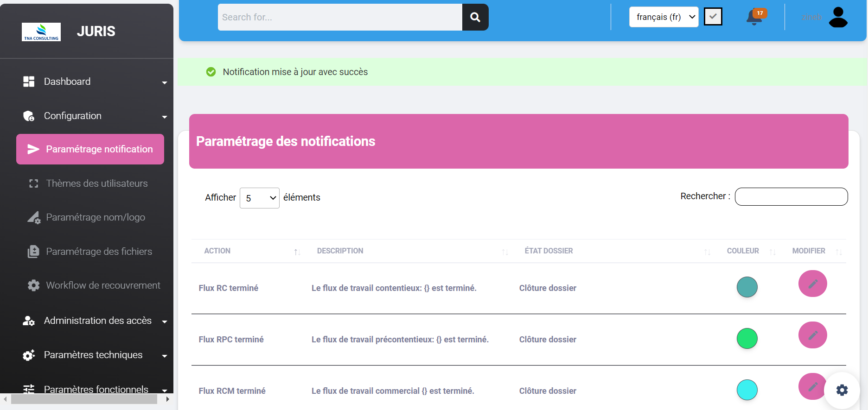
Task: Edit the Flux RCM terminé notification
Action: [811, 386]
